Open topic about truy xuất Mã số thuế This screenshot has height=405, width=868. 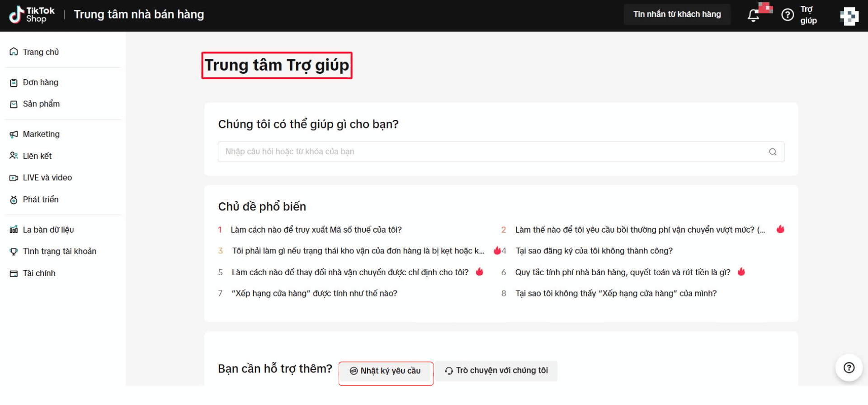point(316,230)
